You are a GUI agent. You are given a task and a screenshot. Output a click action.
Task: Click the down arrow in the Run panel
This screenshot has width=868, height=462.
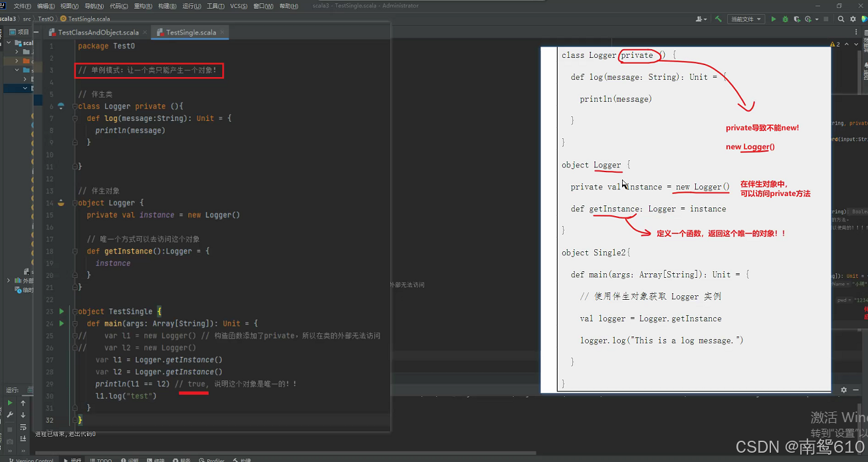pos(23,415)
